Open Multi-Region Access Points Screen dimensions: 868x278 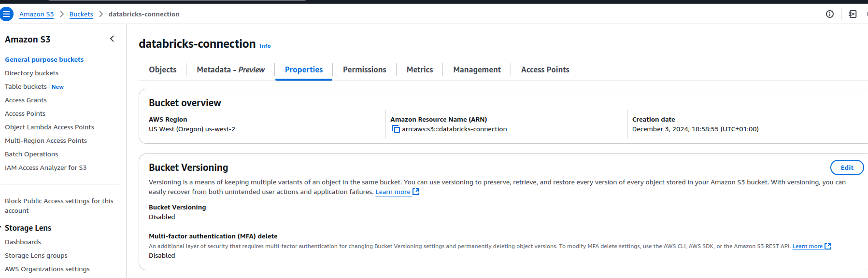[46, 140]
